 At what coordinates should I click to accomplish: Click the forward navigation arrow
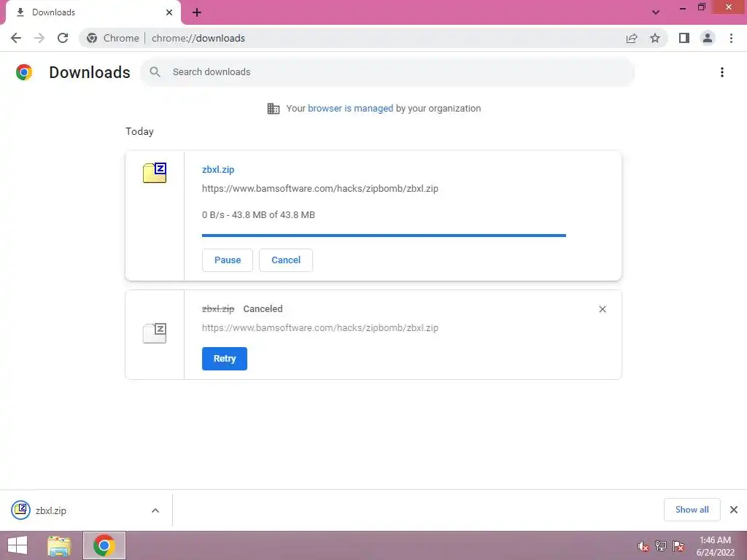39,38
